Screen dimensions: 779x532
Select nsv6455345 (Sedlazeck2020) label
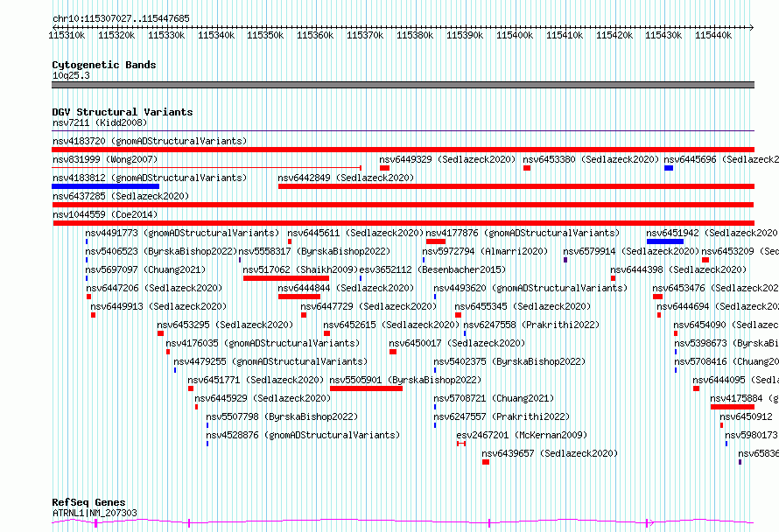[x=523, y=306]
